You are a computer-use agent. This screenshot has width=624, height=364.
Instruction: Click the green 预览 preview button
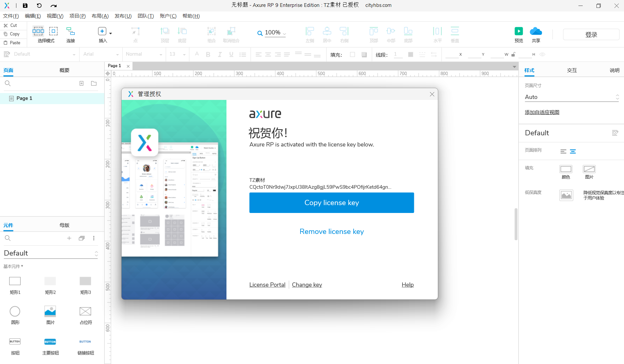tap(519, 31)
